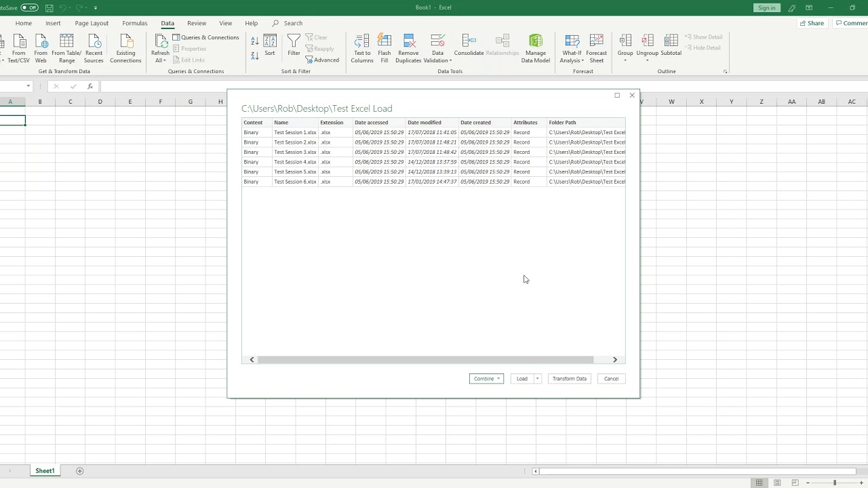
Task: Open Advanced filter options
Action: (322, 60)
